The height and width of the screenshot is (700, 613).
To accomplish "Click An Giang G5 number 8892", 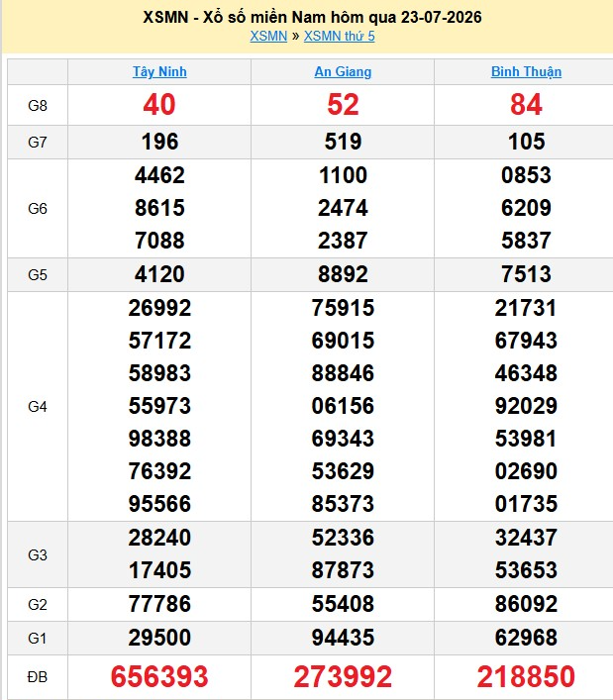I will pyautogui.click(x=343, y=274).
